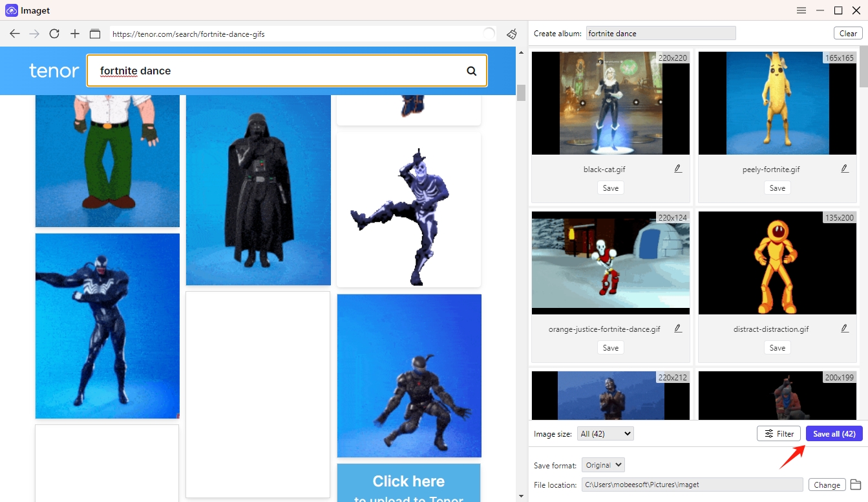This screenshot has height=502, width=868.
Task: Click the web page scroll up arrow
Action: pyautogui.click(x=521, y=52)
